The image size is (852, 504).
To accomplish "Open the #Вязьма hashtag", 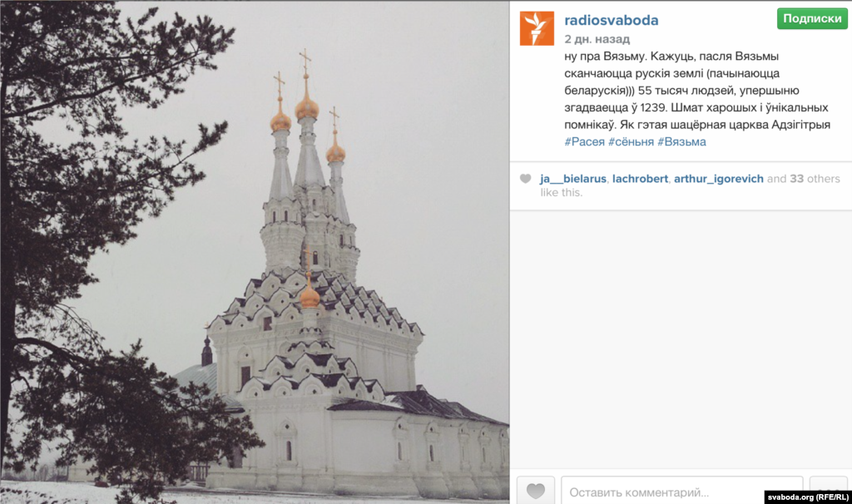I will (x=682, y=141).
